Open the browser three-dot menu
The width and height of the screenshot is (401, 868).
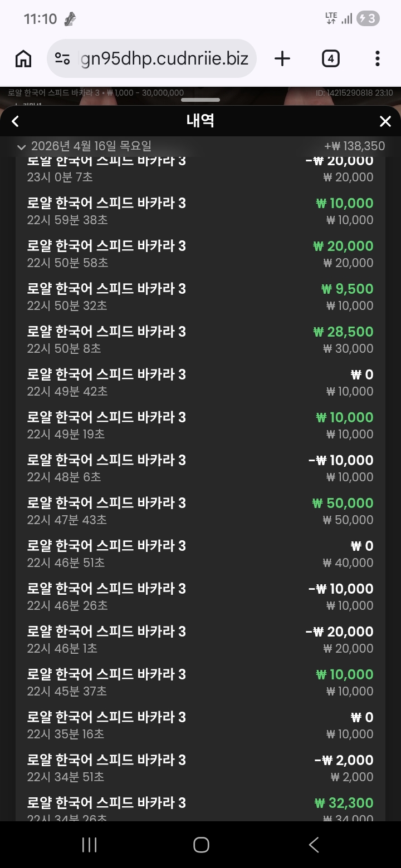[x=377, y=58]
